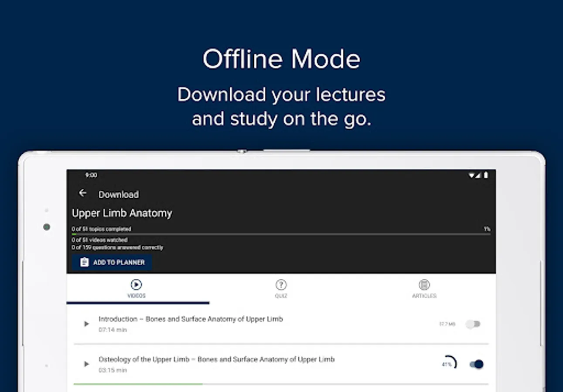Image resolution: width=563 pixels, height=392 pixels.
Task: Click '0 of 51 topics completed' text
Action: (x=102, y=229)
